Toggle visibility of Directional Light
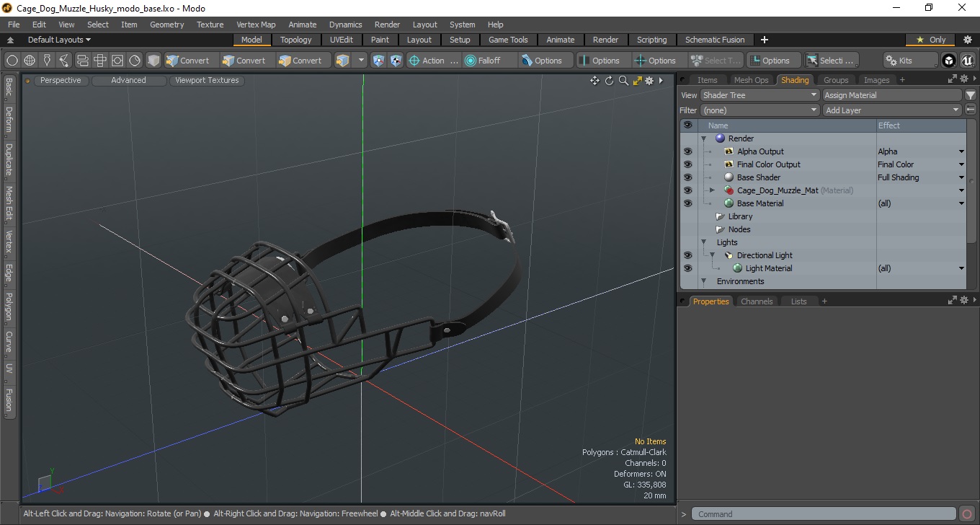980x525 pixels. tap(687, 255)
